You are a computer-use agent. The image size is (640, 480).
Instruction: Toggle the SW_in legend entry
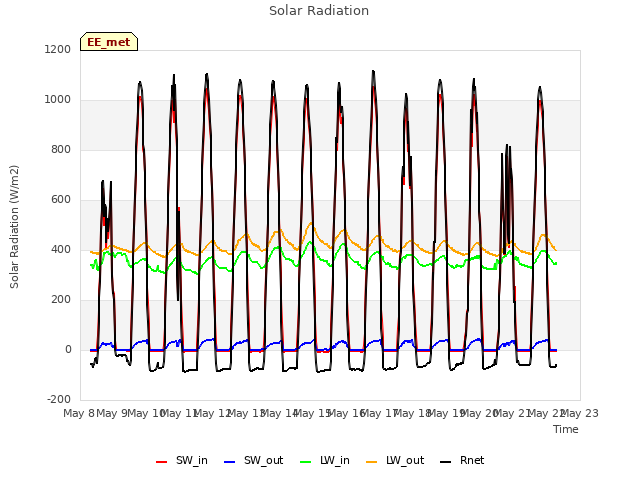pos(182,460)
